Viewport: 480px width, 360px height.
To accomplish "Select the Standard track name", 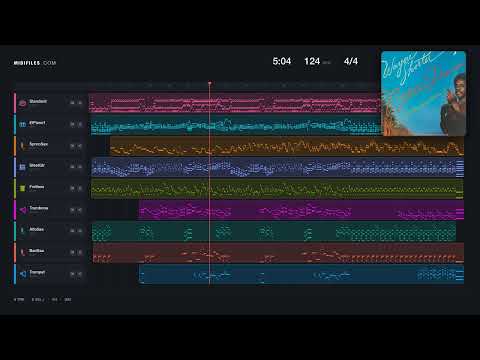I will coord(38,101).
